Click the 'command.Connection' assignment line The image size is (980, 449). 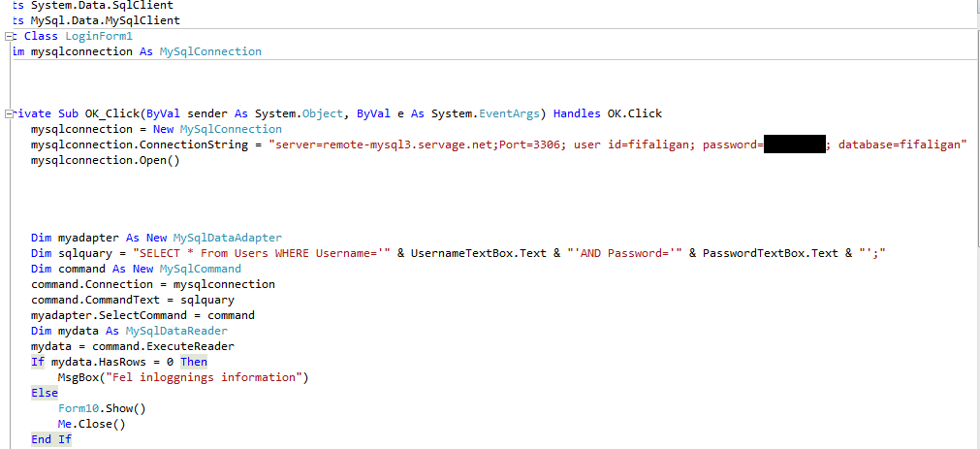(153, 284)
